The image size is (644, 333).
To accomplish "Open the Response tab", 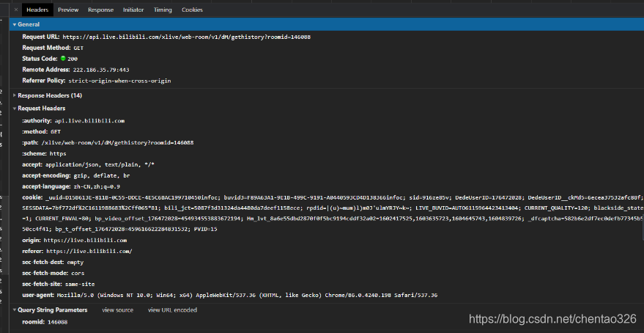I will point(100,10).
